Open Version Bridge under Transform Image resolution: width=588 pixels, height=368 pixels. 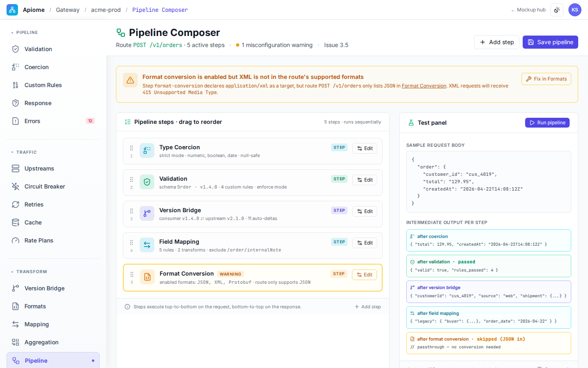coord(53,288)
